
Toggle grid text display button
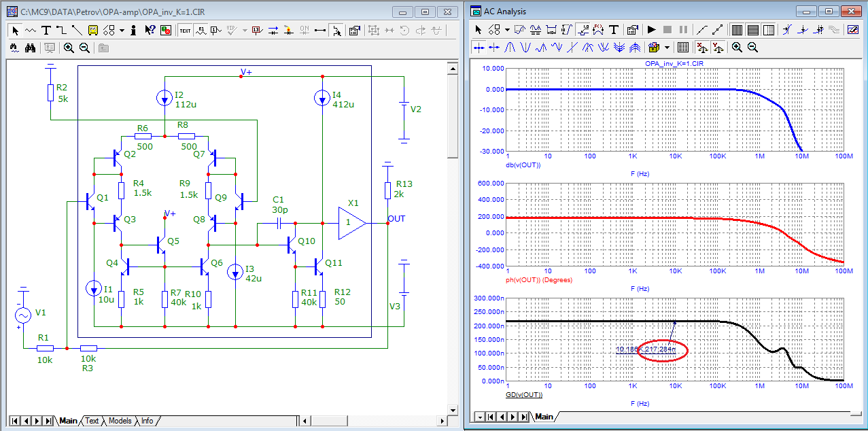point(185,30)
